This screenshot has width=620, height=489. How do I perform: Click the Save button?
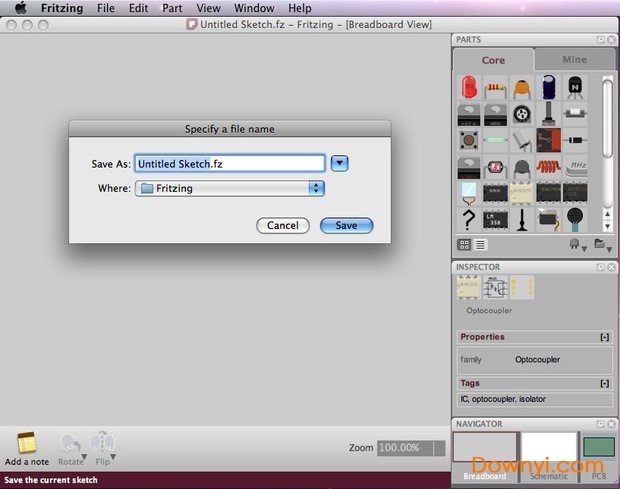tap(346, 226)
